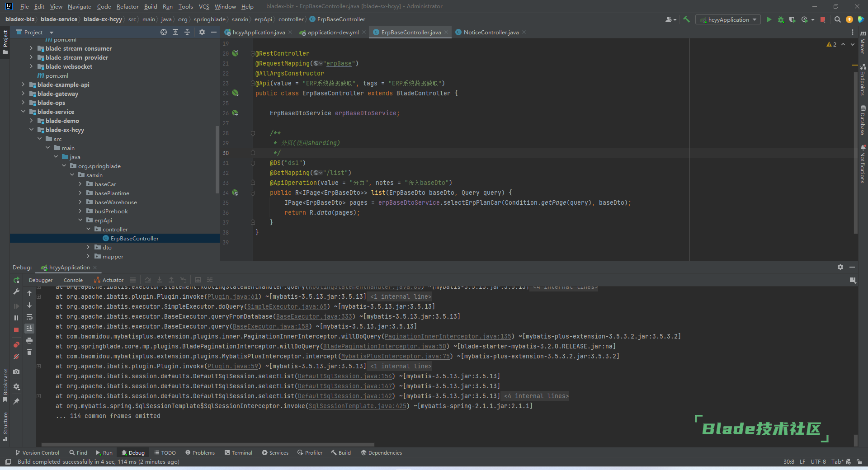Open the user account icon in the toolbar
The width and height of the screenshot is (868, 470).
(670, 19)
